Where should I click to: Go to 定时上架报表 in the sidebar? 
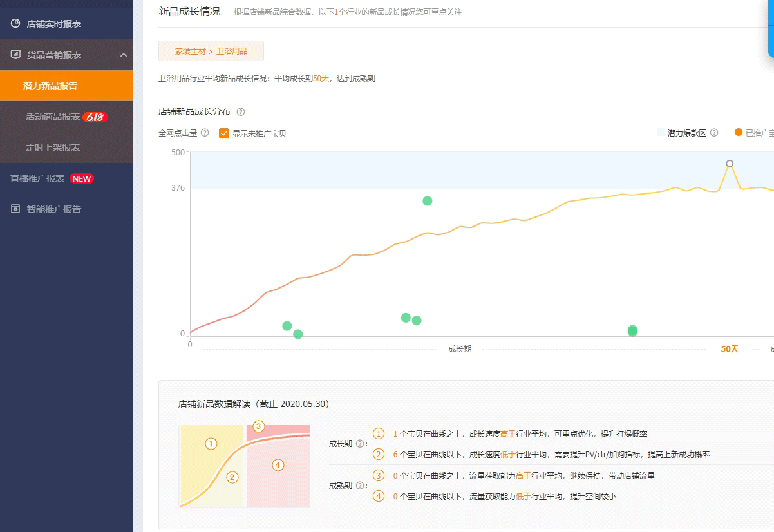[x=53, y=147]
